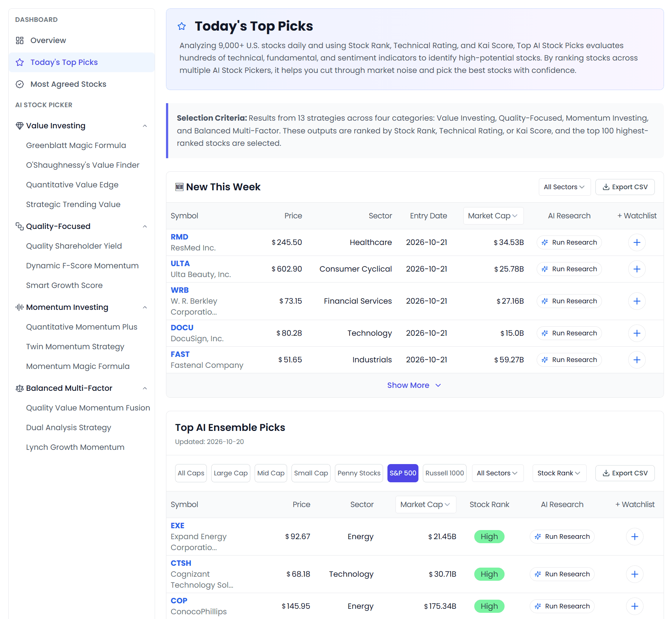This screenshot has height=619, width=672.
Task: Run Research for ULTA stock
Action: [569, 269]
